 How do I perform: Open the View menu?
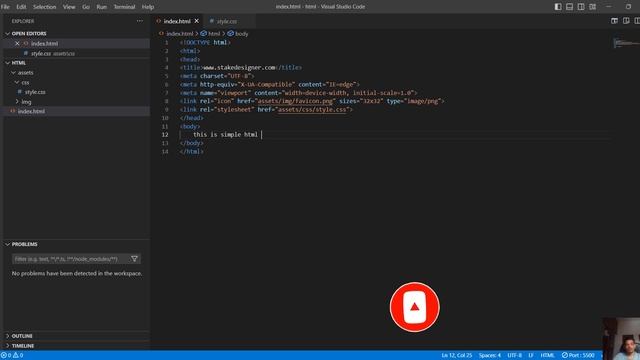(x=69, y=7)
